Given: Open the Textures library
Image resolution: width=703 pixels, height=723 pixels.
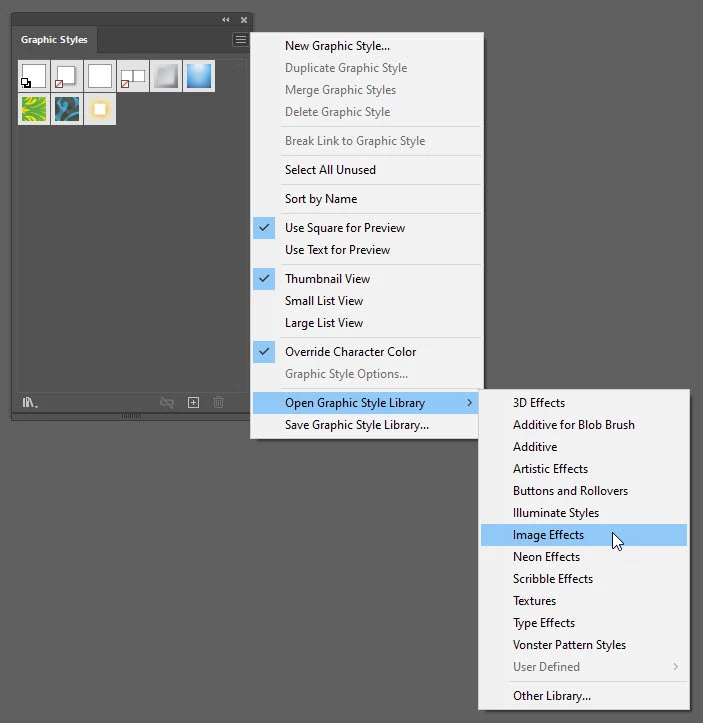Looking at the screenshot, I should 584,601.
